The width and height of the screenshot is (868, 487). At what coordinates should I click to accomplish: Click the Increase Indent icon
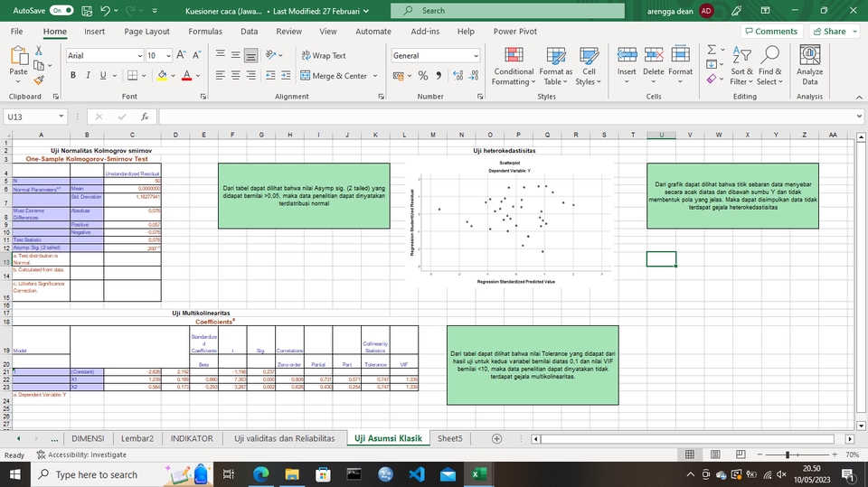(286, 75)
